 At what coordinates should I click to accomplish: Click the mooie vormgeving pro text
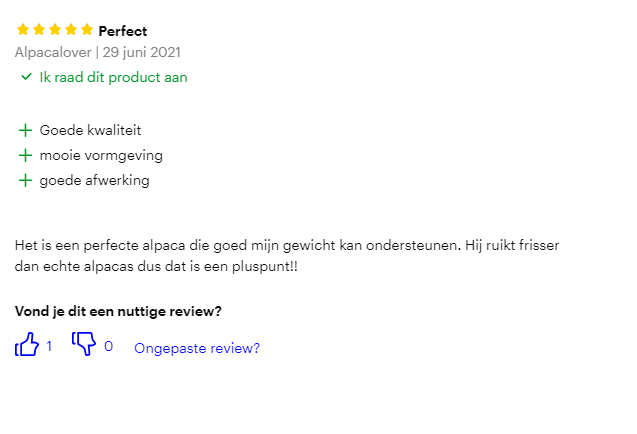tap(101, 156)
